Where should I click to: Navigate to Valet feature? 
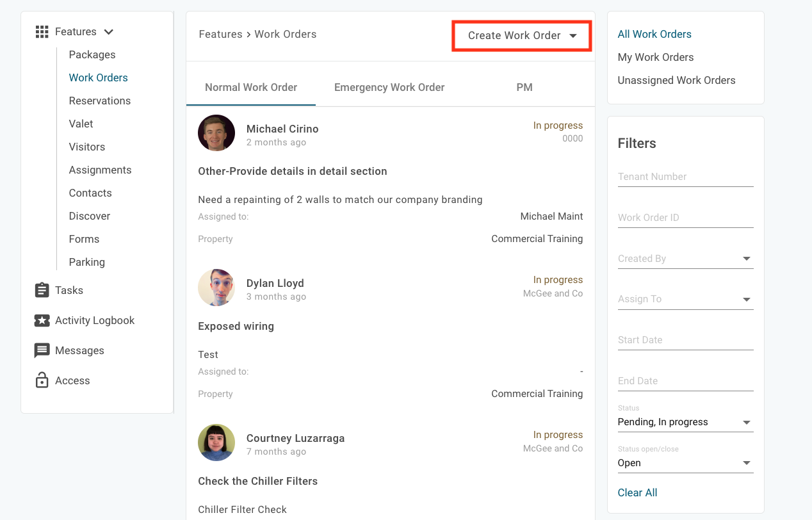(x=81, y=124)
